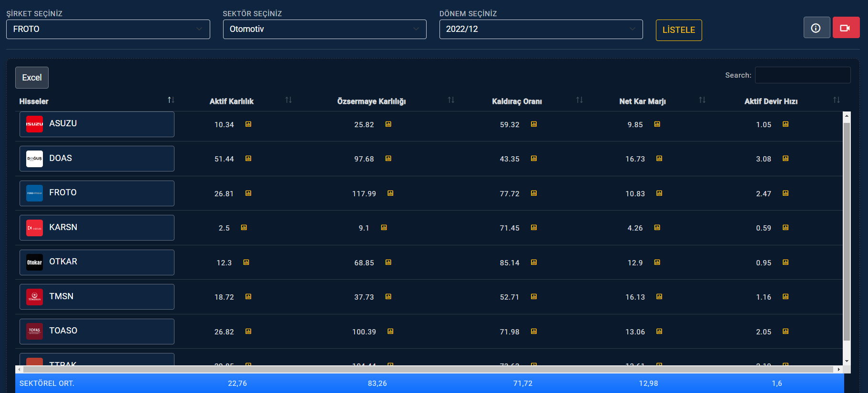868x393 pixels.
Task: Open chart icon beside DOAS Net Kar Marjı 16.73
Action: (x=659, y=159)
